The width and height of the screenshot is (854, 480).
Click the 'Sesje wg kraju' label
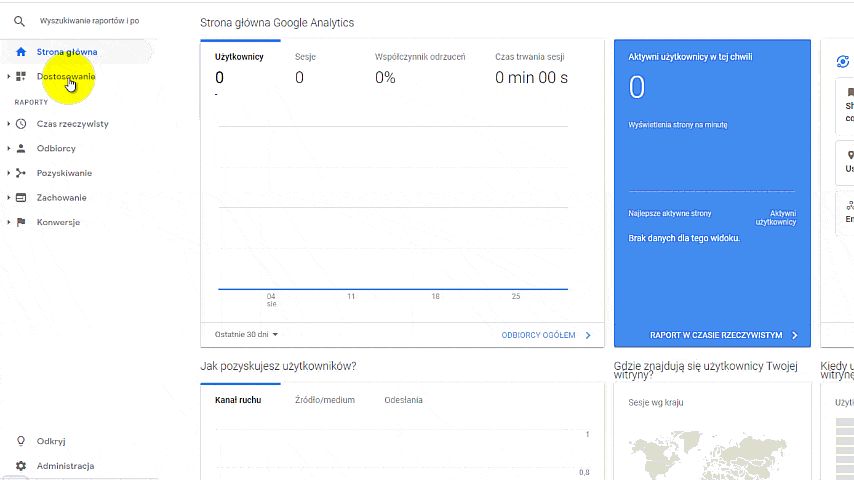click(x=656, y=403)
